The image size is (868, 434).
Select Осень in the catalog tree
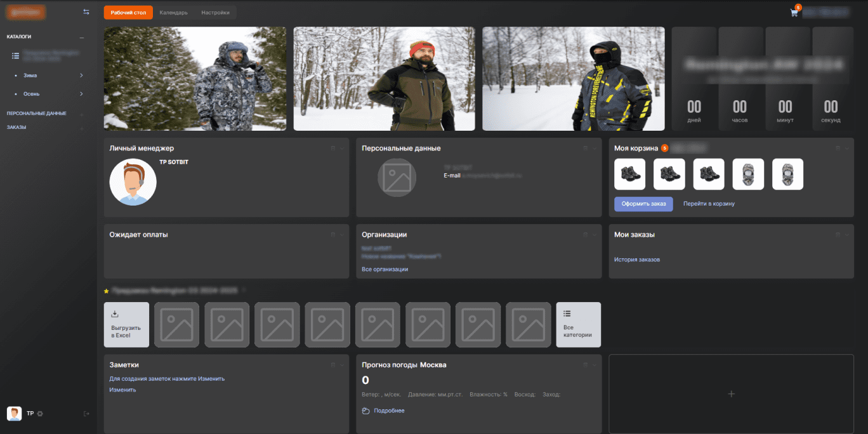(x=32, y=94)
